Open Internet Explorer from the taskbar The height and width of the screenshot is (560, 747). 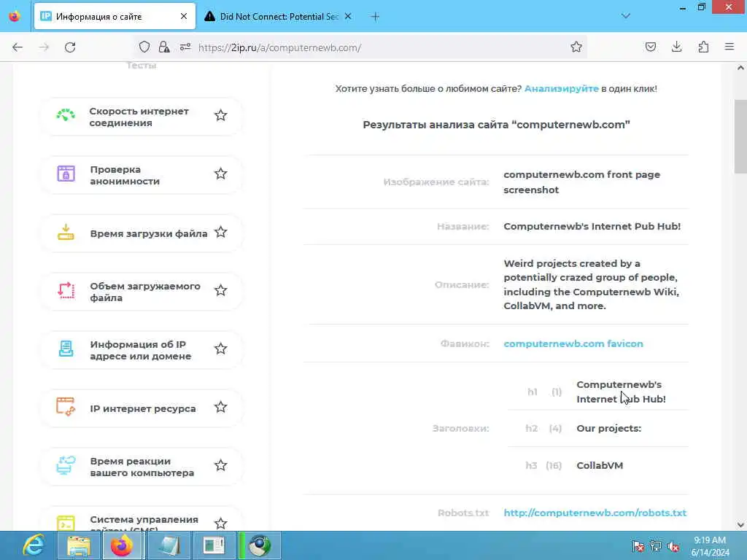(34, 545)
